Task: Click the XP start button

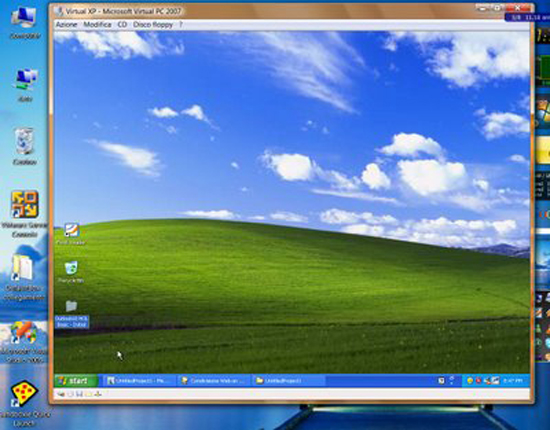Action: pos(76,381)
